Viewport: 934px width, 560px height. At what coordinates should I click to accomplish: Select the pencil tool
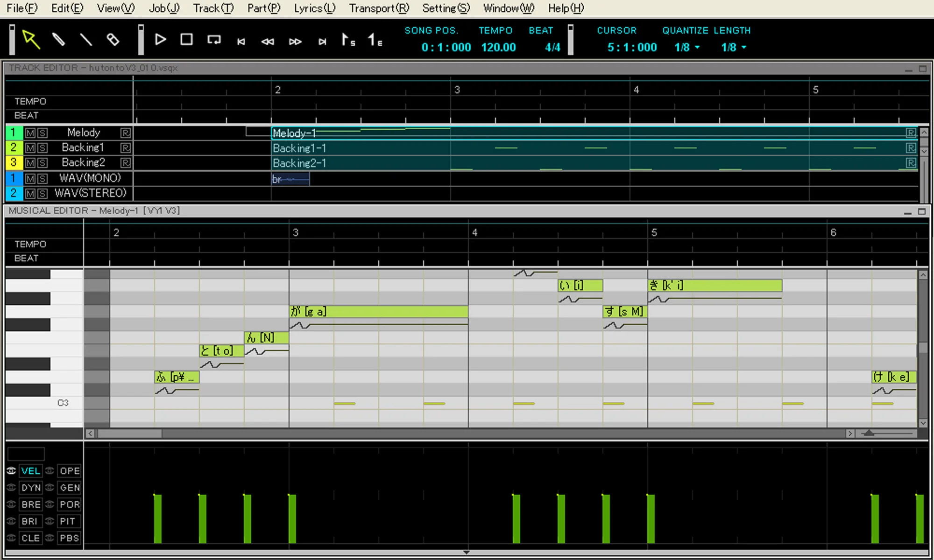(x=60, y=40)
